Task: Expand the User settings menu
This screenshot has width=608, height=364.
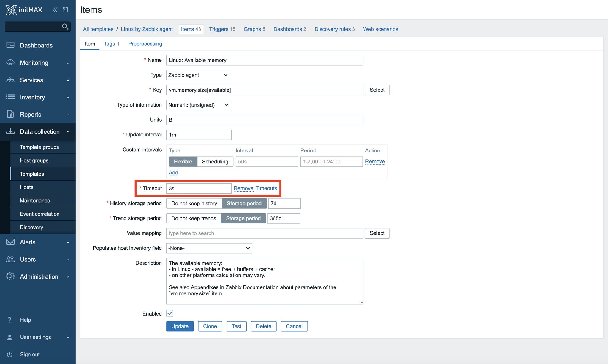Action: 68,337
